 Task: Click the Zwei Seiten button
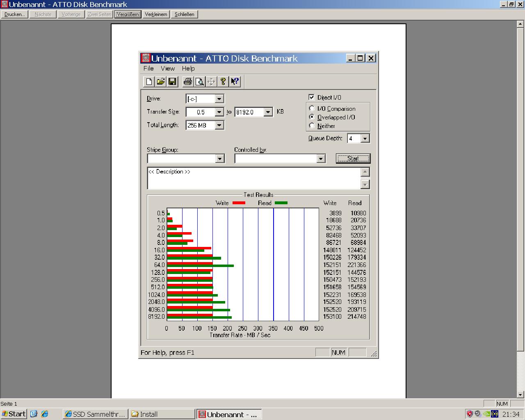[99, 14]
